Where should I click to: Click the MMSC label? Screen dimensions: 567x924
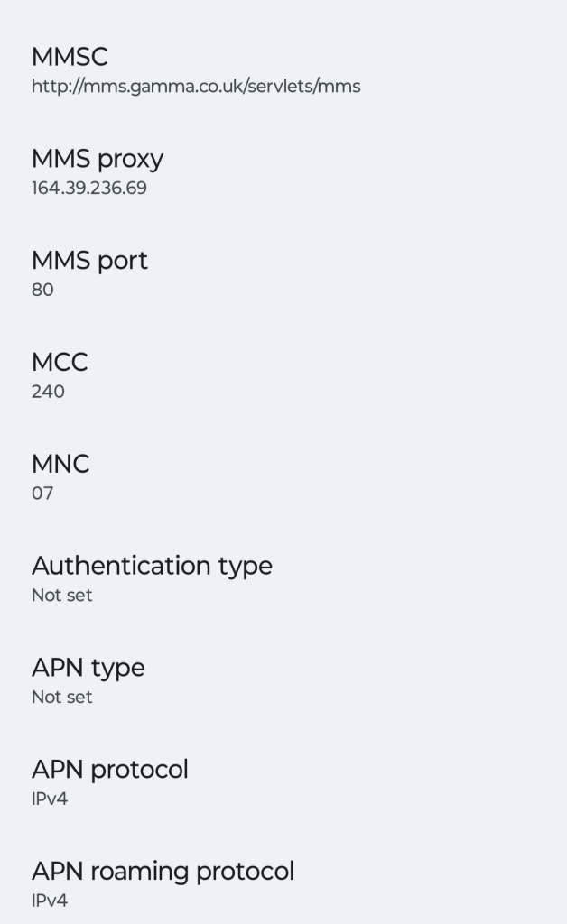(69, 56)
